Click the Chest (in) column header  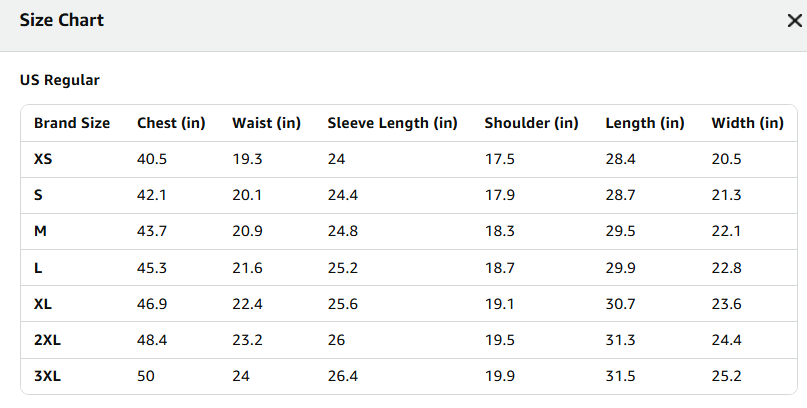pyautogui.click(x=171, y=123)
